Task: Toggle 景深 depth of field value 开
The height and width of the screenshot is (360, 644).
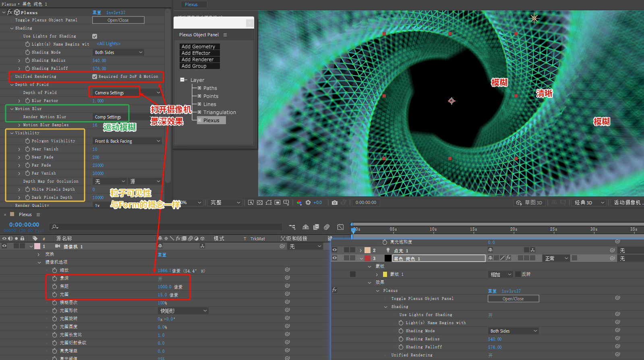Action: 160,279
